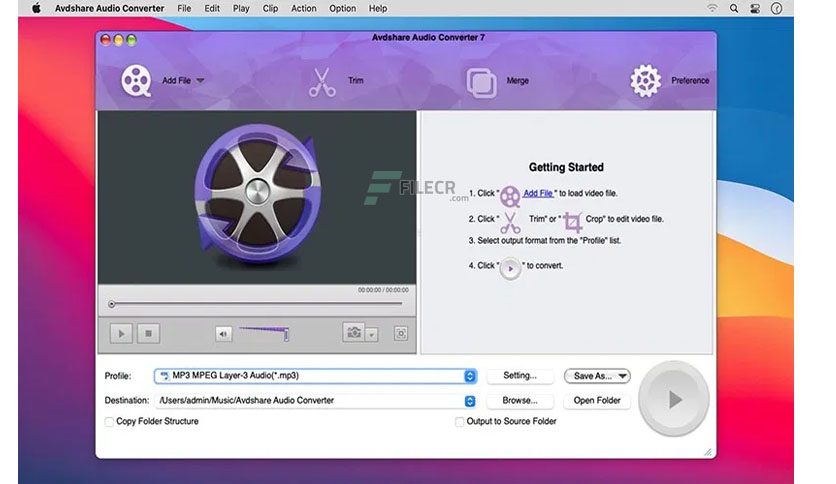Enable Output to Source Folder checkbox

coord(460,422)
